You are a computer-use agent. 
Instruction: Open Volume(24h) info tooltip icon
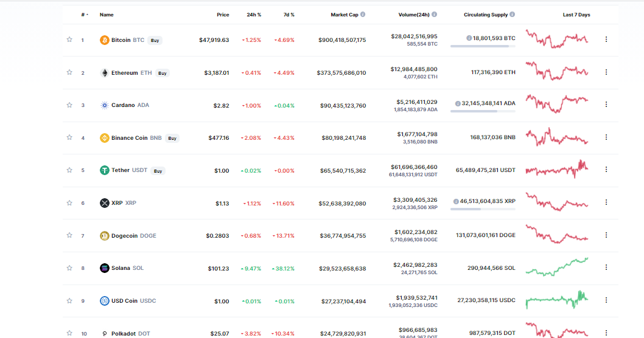tap(435, 15)
